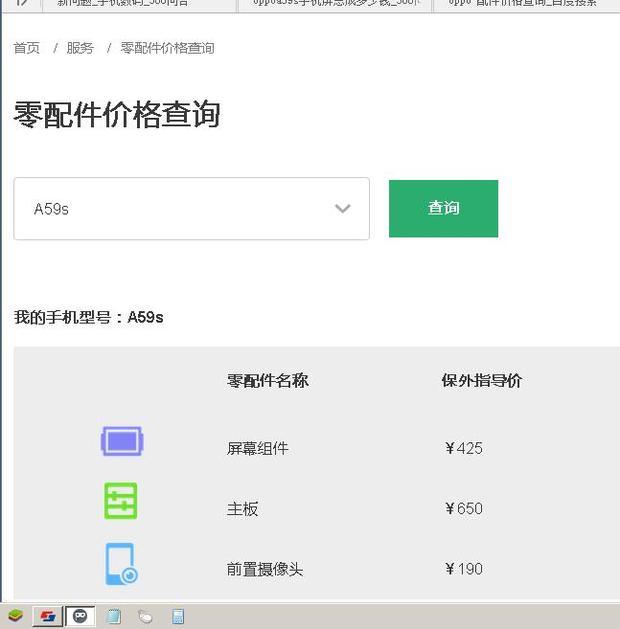Open the round bearded-face taskbar icon
The height and width of the screenshot is (629, 620).
pos(80,616)
